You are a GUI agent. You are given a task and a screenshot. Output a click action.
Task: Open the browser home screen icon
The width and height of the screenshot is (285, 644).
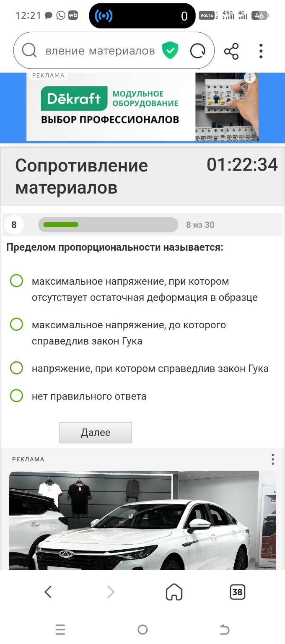pos(173,592)
